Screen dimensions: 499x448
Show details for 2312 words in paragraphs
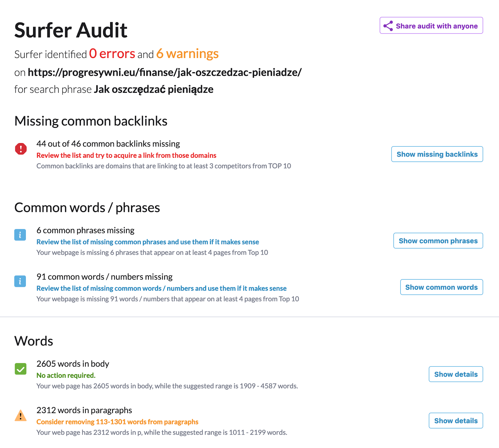(x=456, y=421)
